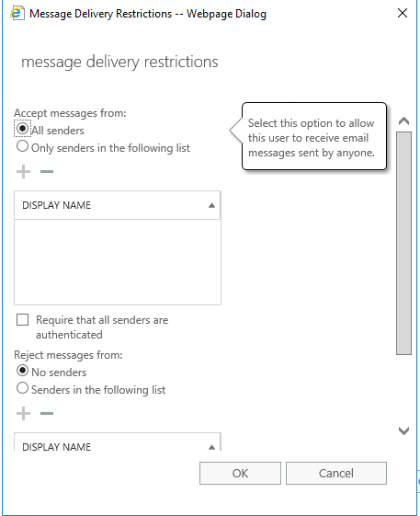Viewport: 420px width, 516px height.
Task: Click the scroll down chevron arrow
Action: coord(403,430)
